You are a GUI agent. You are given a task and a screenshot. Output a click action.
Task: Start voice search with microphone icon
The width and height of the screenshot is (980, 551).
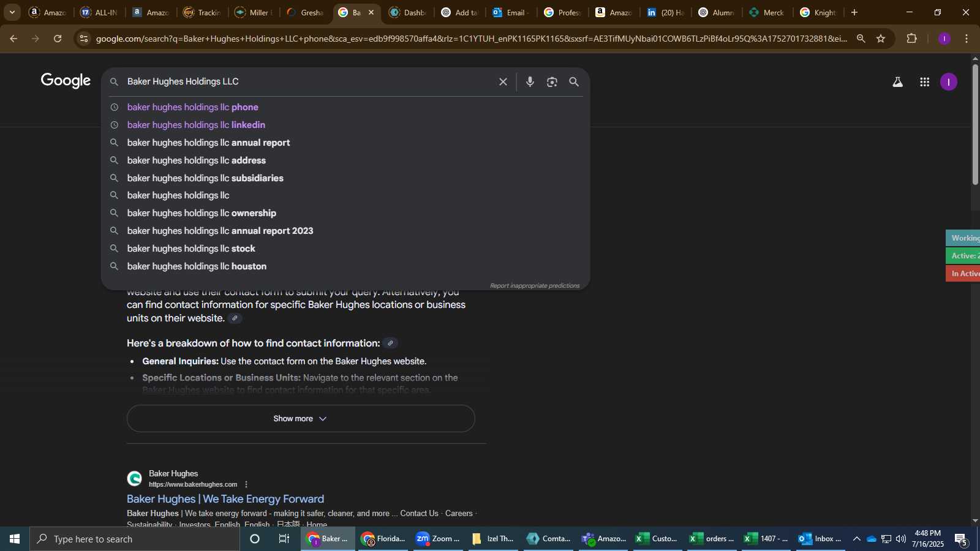(530, 81)
